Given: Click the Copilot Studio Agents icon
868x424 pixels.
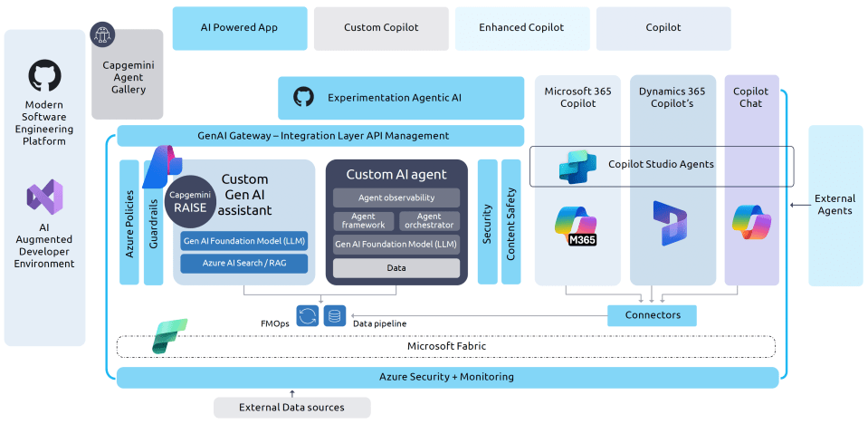Looking at the screenshot, I should pos(577,166).
